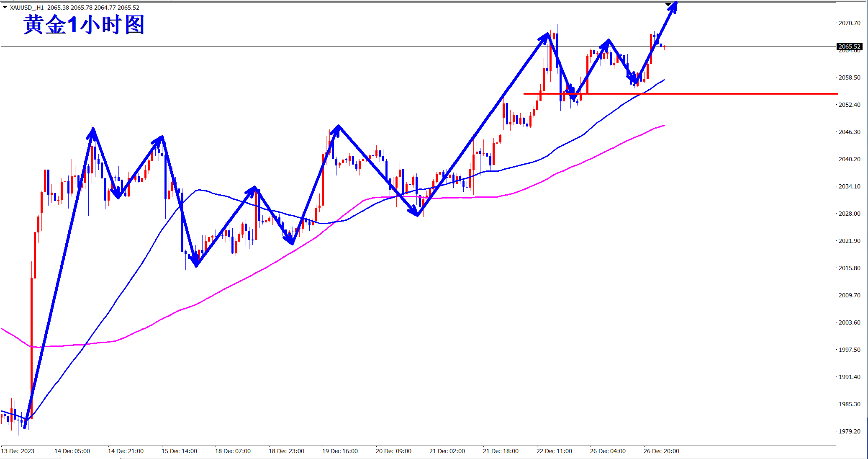Click the 2028.00 price scale label
The image size is (868, 459).
point(849,214)
